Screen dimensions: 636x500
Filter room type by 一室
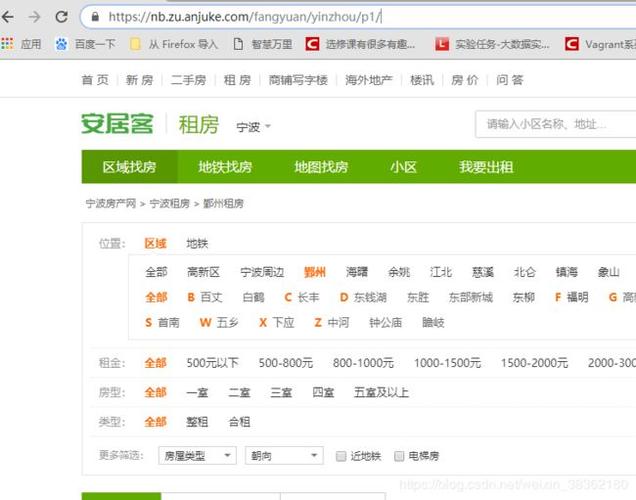(x=197, y=392)
